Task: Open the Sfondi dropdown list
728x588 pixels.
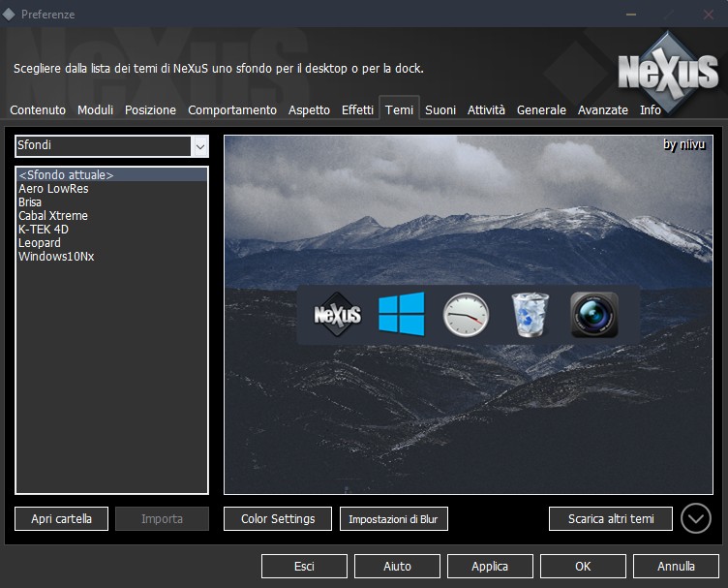Action: [x=199, y=146]
